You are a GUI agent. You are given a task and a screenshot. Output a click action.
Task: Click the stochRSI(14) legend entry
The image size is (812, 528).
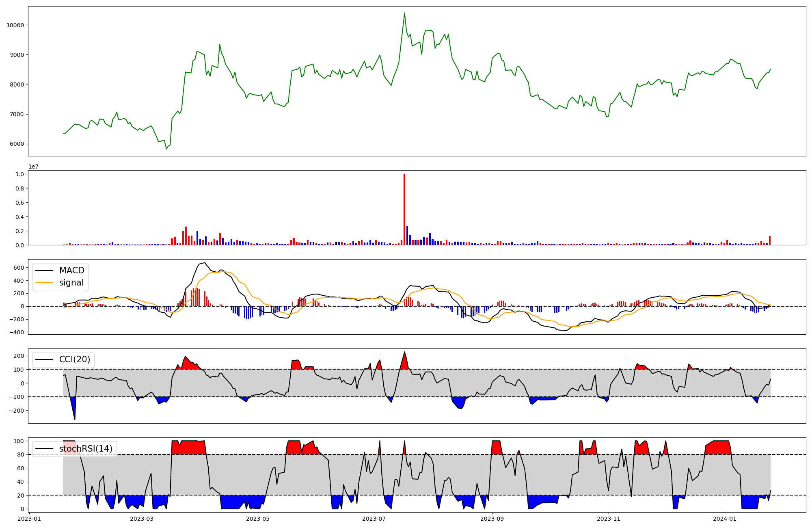(x=86, y=449)
